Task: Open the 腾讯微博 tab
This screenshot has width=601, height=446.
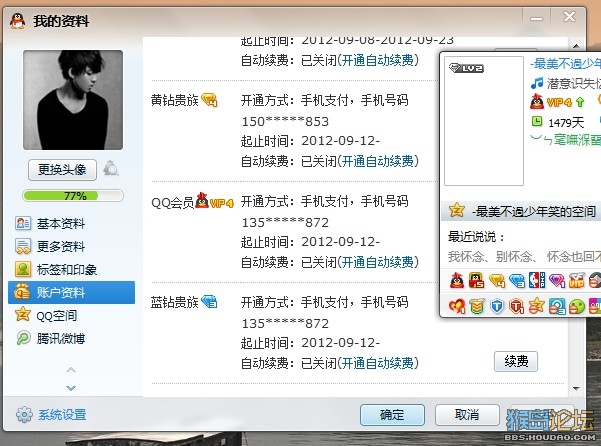Action: (71, 338)
